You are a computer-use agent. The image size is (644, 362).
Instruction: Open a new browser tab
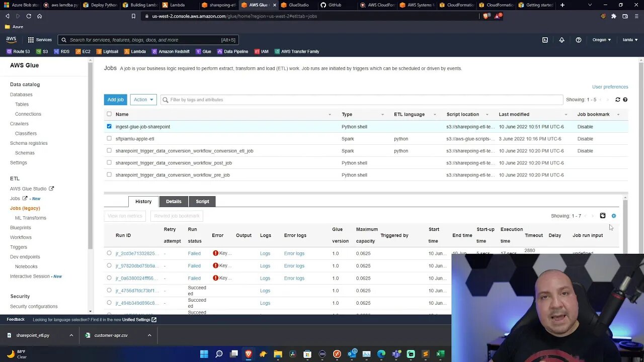click(562, 5)
